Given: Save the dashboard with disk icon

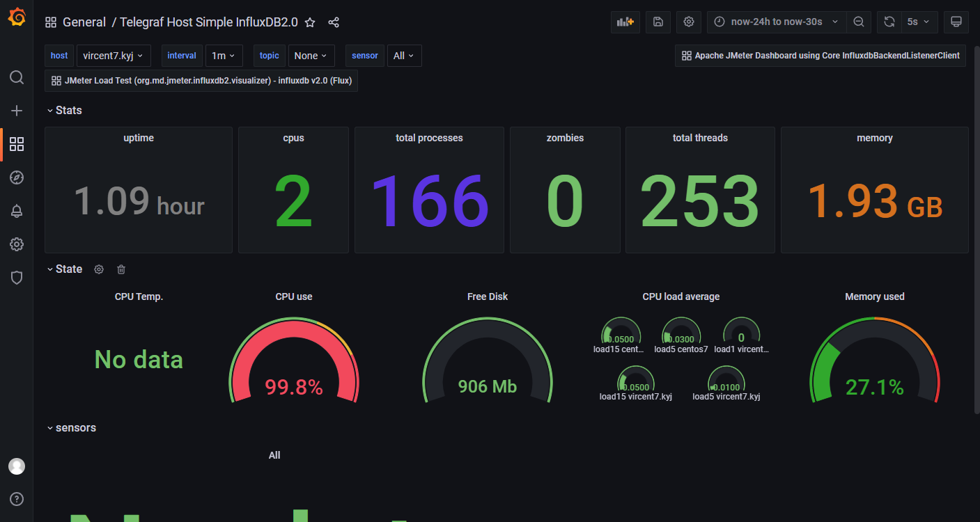Looking at the screenshot, I should click(658, 22).
